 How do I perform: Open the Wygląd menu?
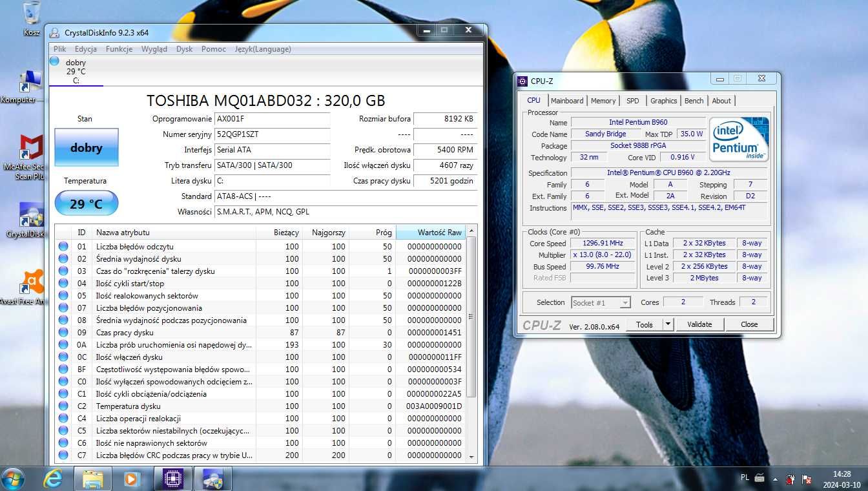coord(154,49)
